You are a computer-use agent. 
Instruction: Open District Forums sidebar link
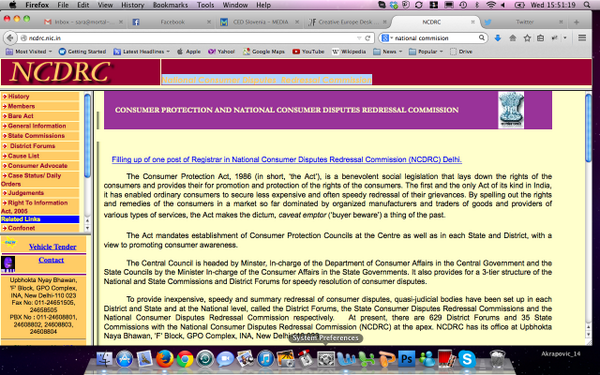33,146
